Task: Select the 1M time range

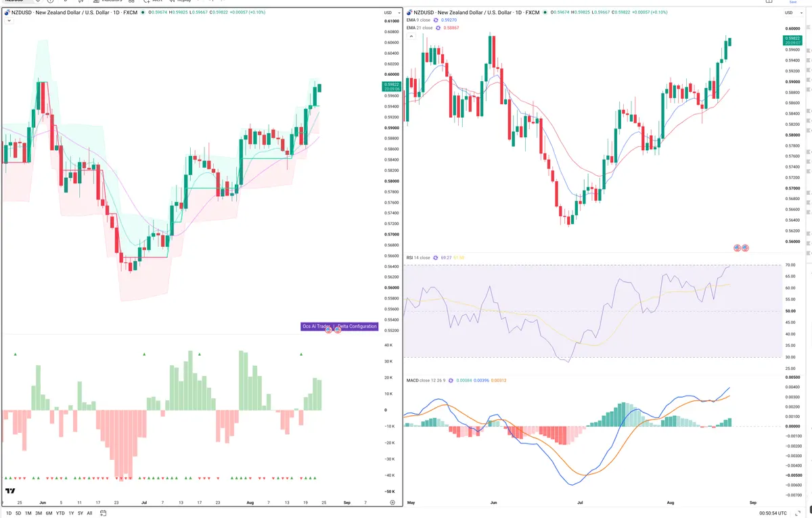Action: [28, 513]
